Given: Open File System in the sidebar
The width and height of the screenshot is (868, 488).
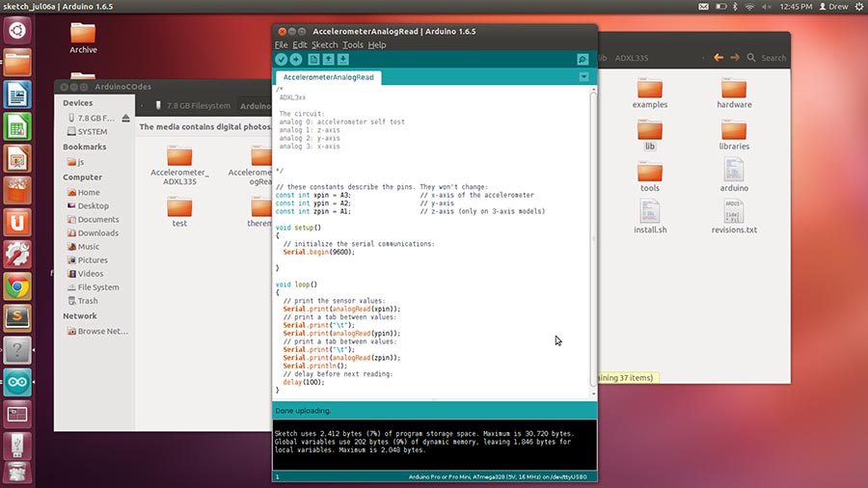Looking at the screenshot, I should point(93,287).
